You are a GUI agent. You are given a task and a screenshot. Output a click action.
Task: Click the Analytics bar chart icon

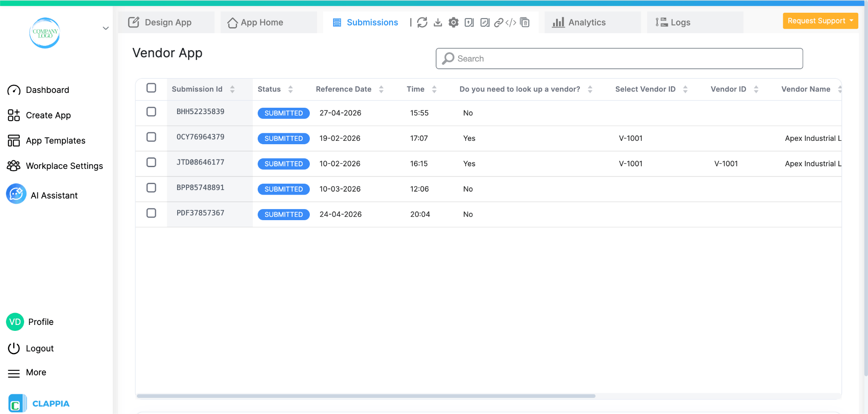coord(558,22)
